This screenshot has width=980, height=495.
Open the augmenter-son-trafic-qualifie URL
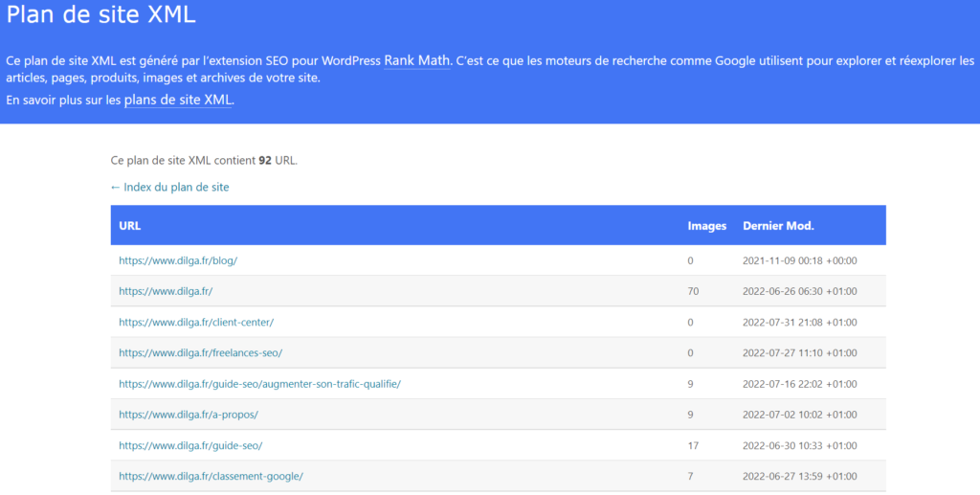tap(259, 384)
